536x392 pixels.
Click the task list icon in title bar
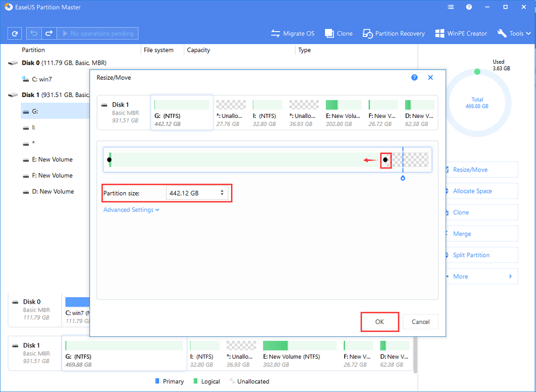pos(451,7)
